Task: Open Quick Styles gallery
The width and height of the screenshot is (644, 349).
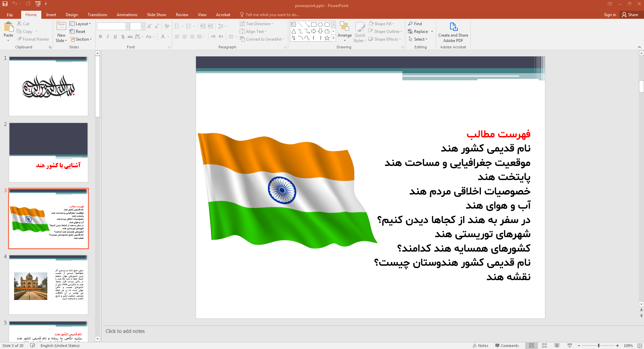Action: click(360, 32)
